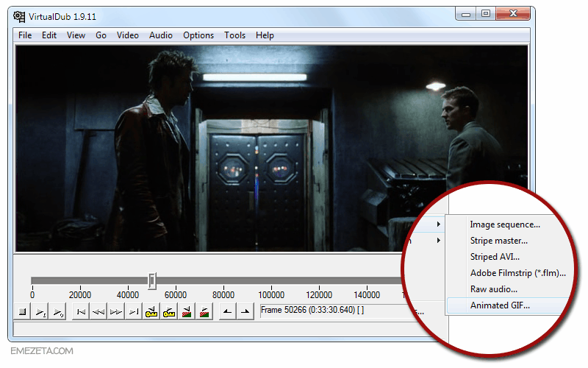Open the Video menu
The height and width of the screenshot is (368, 588).
click(127, 35)
